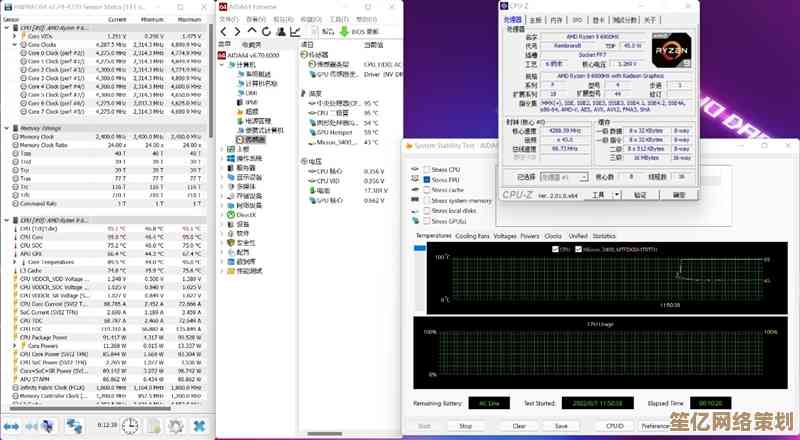Viewport: 800px width, 440px height.
Task: Collapse the Memory Timings section in HWiNFO
Action: click(x=6, y=128)
